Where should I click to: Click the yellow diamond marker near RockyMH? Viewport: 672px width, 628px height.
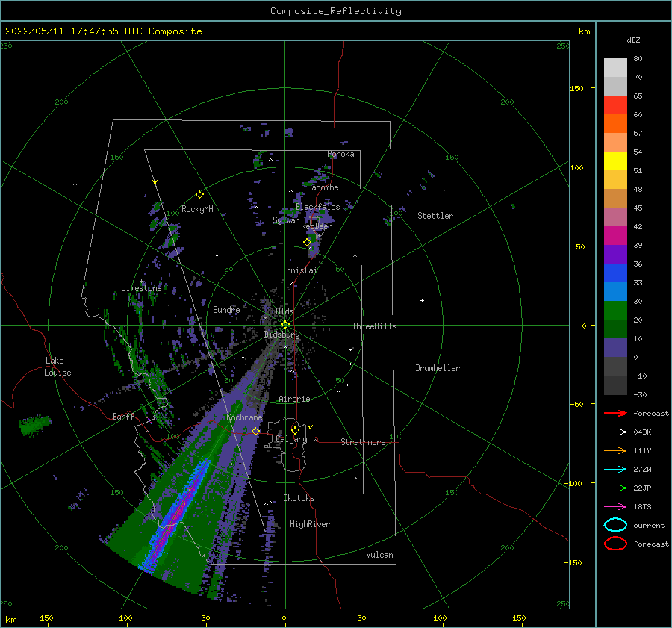pos(199,195)
